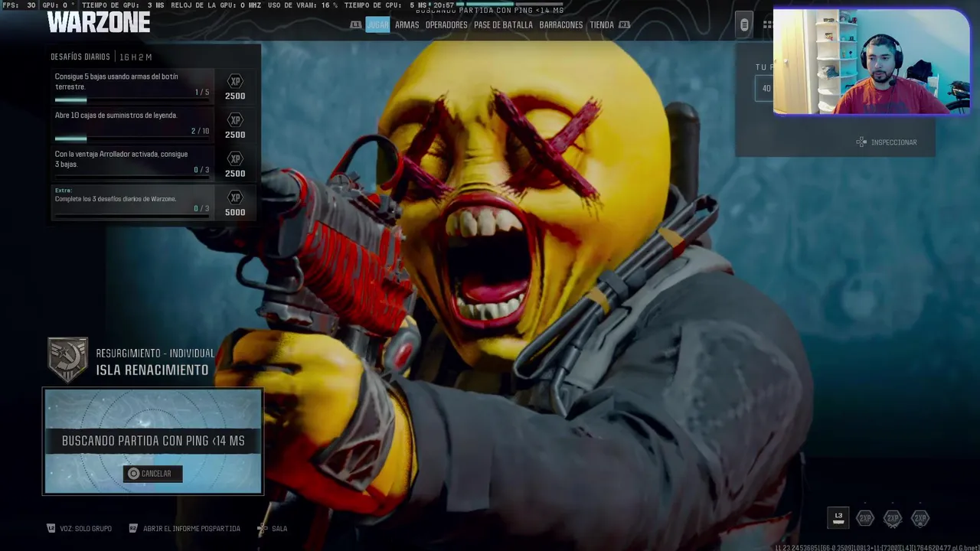Select the Isla Renacimiento mode emblem
The width and height of the screenshot is (980, 551).
[67, 360]
